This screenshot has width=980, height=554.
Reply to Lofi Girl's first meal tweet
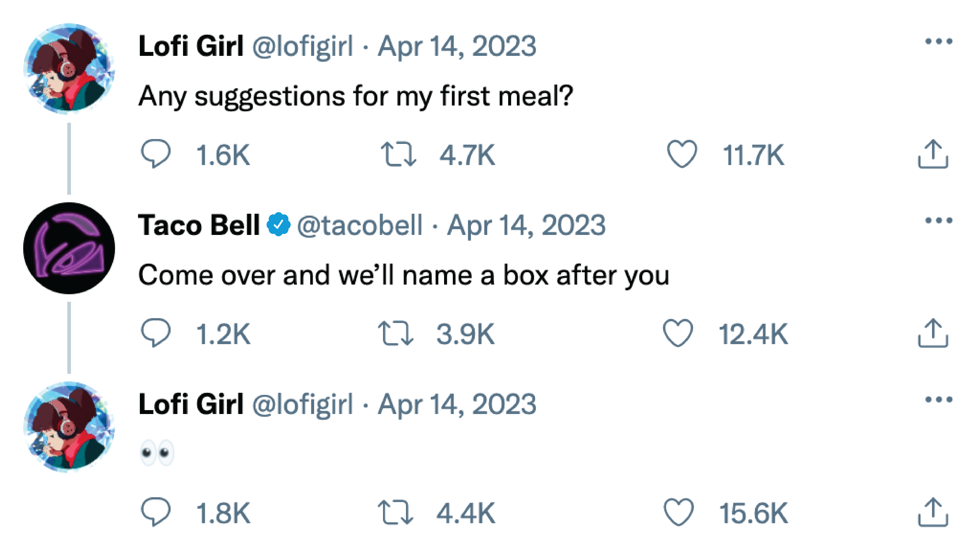(x=156, y=154)
